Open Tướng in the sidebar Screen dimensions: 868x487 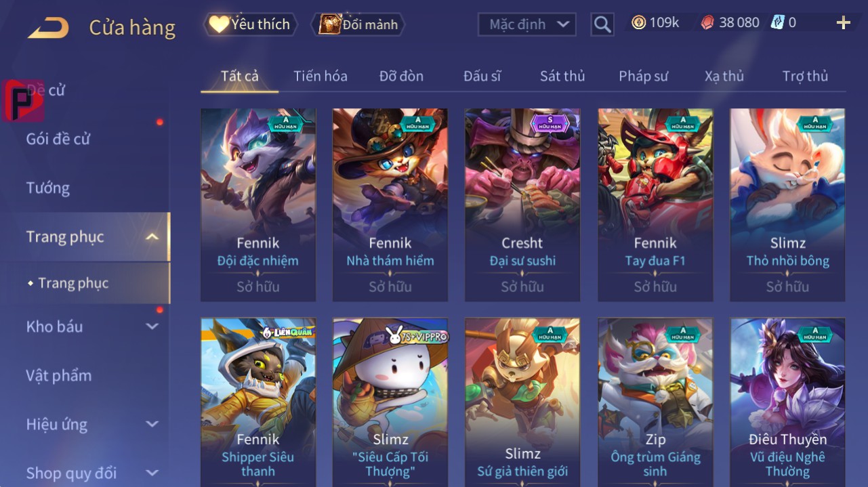[x=48, y=188]
